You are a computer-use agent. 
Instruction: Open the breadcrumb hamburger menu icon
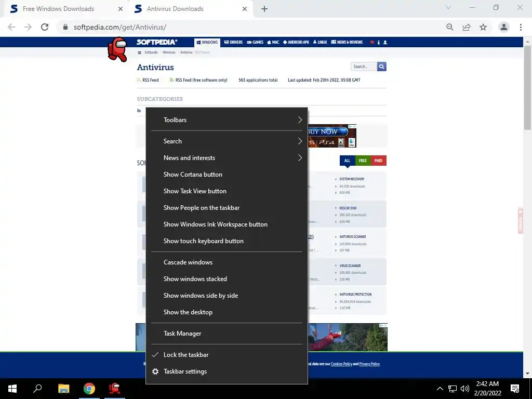(x=139, y=52)
